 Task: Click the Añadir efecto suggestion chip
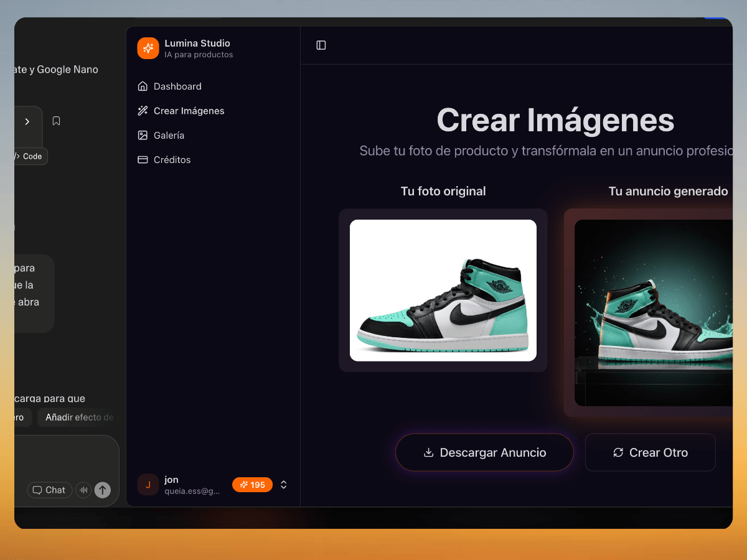tap(80, 418)
